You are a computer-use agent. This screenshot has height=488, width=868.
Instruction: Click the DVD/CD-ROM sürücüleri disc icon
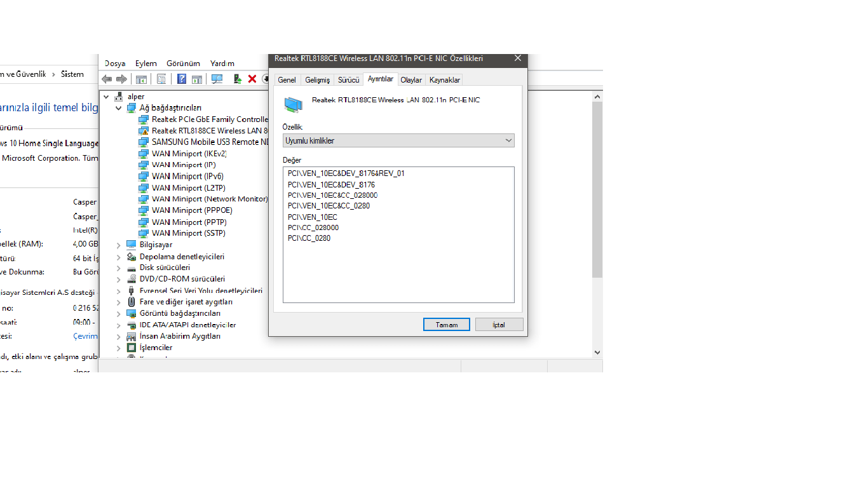click(132, 279)
